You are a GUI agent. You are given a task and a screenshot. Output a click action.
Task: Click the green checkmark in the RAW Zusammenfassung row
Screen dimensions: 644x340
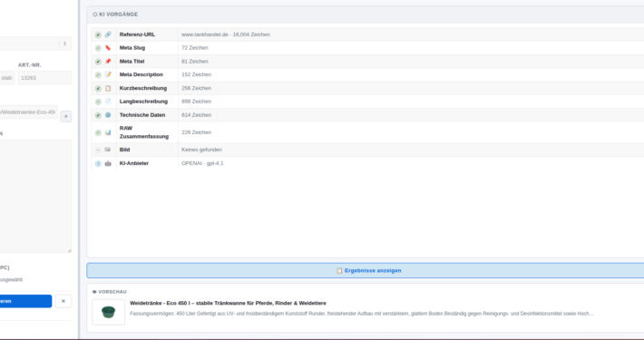[98, 132]
